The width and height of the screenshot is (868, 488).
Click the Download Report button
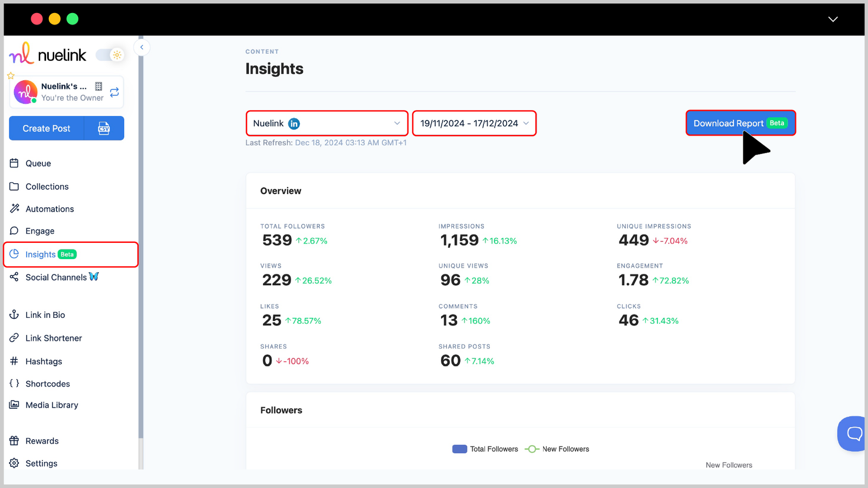coord(741,123)
